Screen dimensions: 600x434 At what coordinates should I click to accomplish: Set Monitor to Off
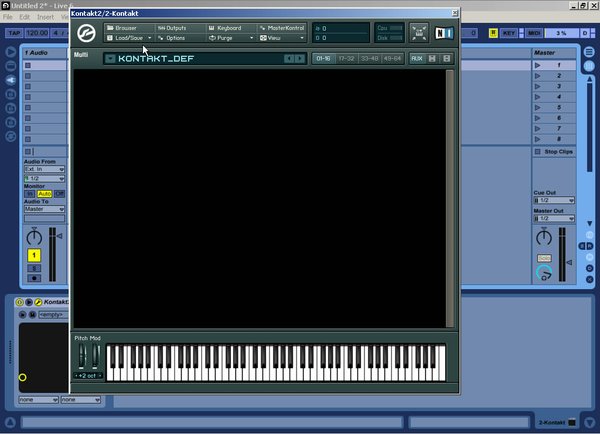(x=59, y=194)
